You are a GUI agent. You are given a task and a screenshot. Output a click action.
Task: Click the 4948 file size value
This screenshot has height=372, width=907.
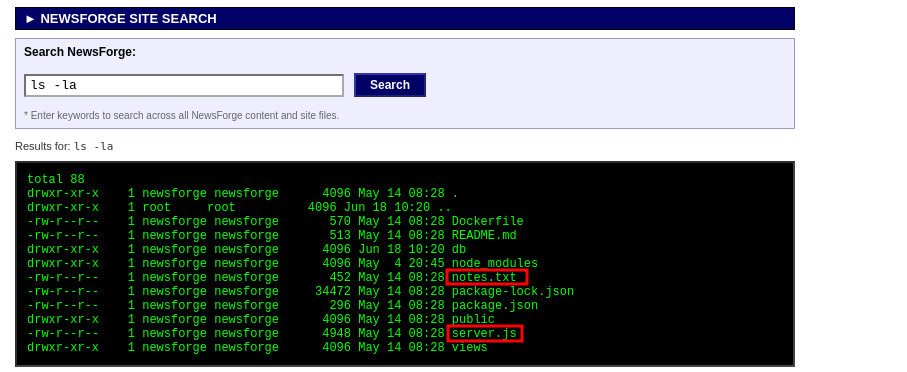pos(336,333)
